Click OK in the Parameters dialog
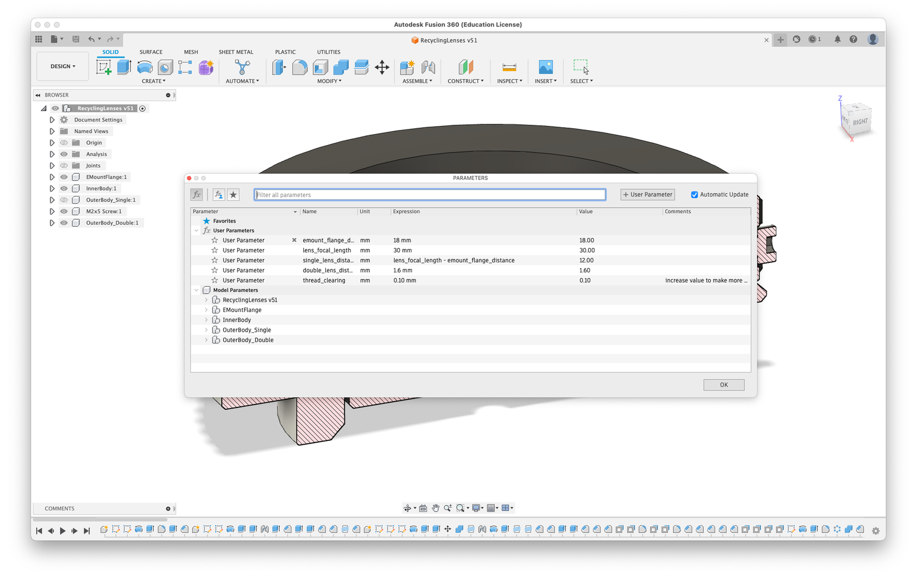The image size is (924, 571). (x=723, y=385)
